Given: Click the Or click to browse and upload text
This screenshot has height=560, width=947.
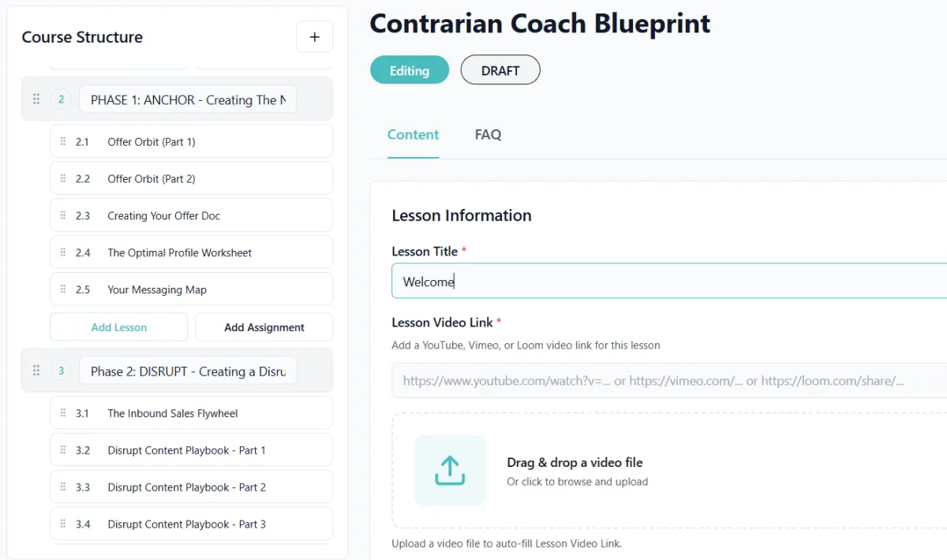Looking at the screenshot, I should (578, 482).
